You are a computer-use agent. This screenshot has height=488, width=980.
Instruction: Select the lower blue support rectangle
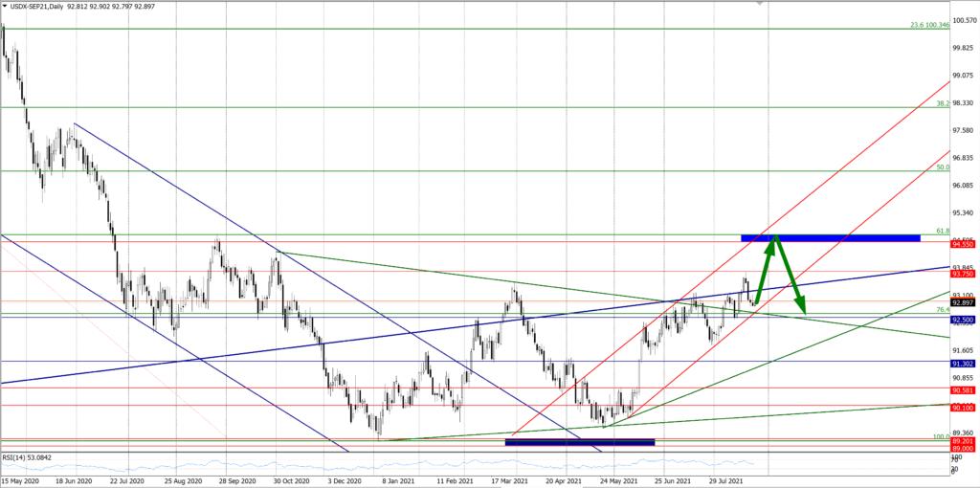(579, 441)
